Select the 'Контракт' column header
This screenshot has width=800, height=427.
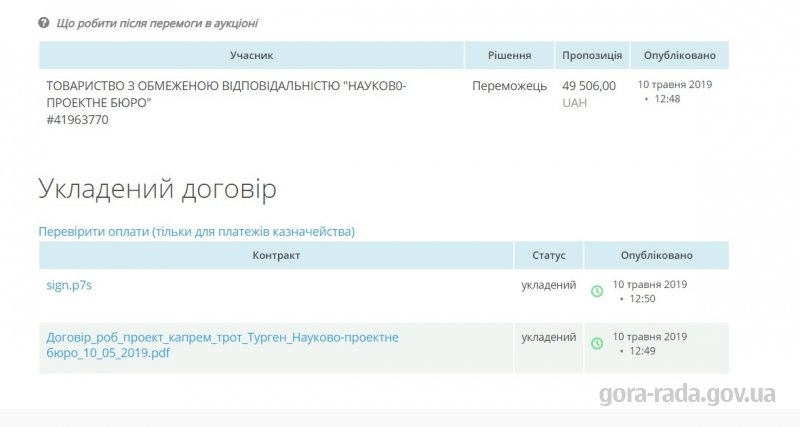(x=276, y=255)
